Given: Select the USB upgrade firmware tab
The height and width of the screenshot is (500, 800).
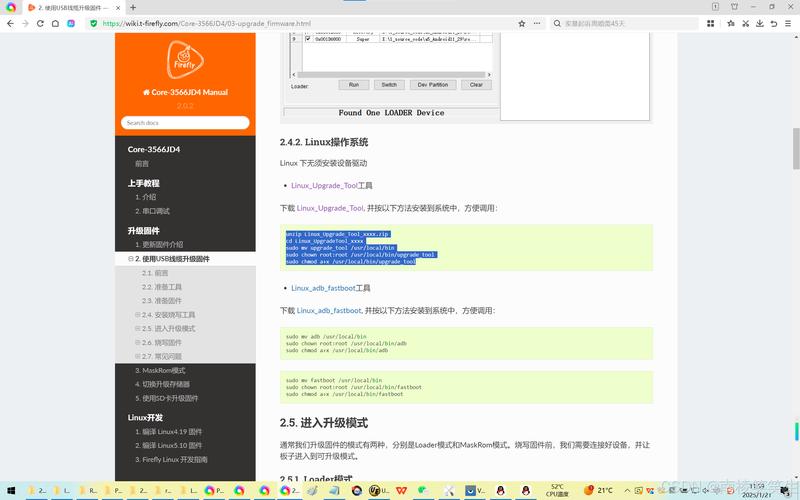Looking at the screenshot, I should (x=73, y=8).
